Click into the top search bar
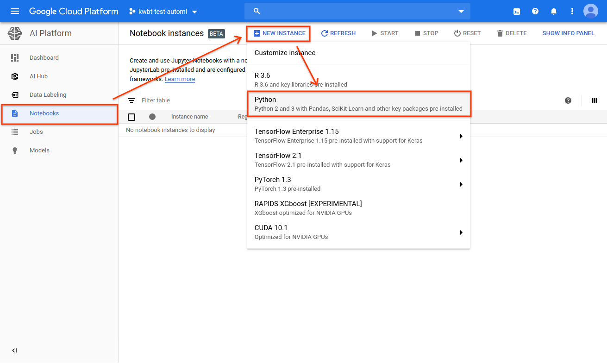Viewport: 607px width, 364px height. click(357, 11)
